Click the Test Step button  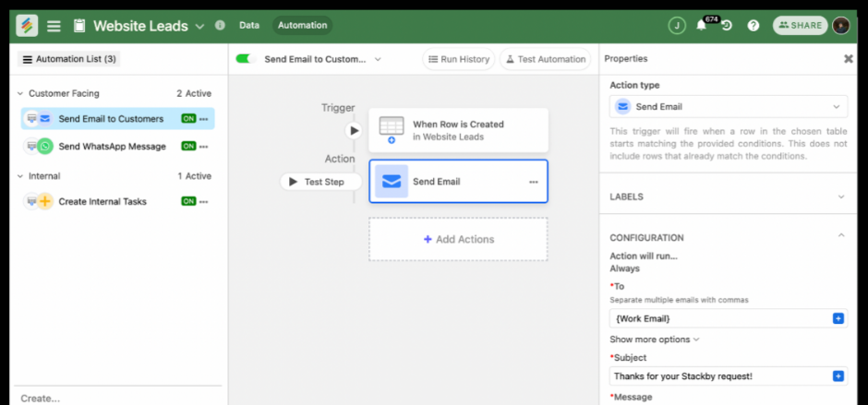click(320, 182)
